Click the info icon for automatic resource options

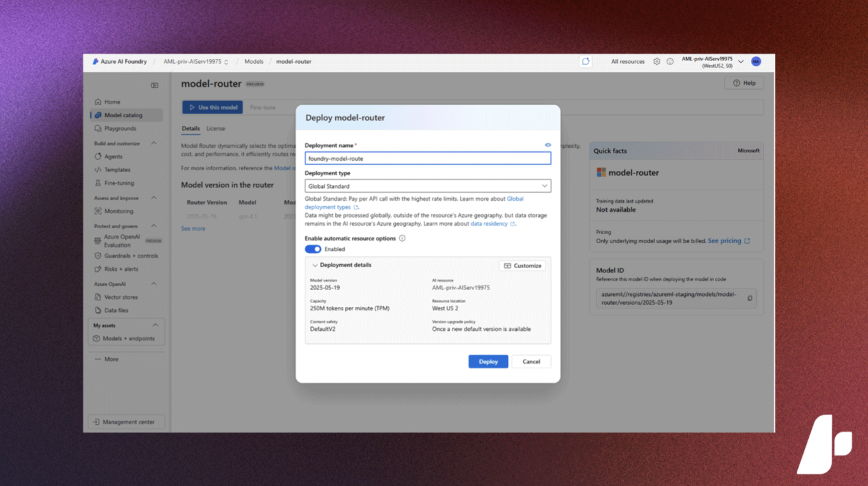pos(402,239)
